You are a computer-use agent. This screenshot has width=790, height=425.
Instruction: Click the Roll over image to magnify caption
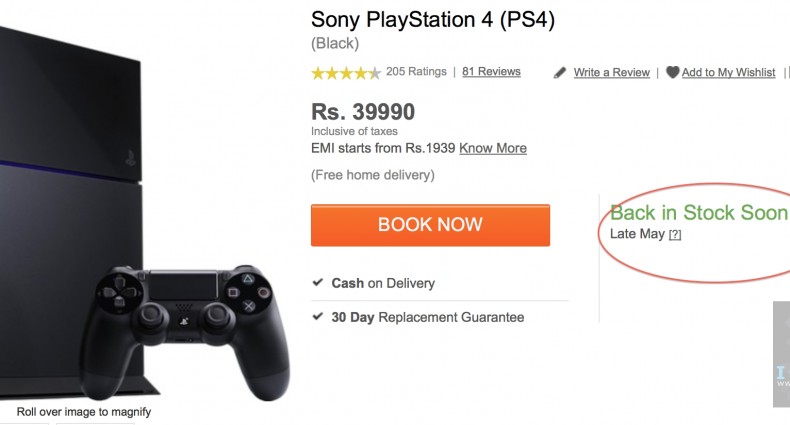[84, 411]
